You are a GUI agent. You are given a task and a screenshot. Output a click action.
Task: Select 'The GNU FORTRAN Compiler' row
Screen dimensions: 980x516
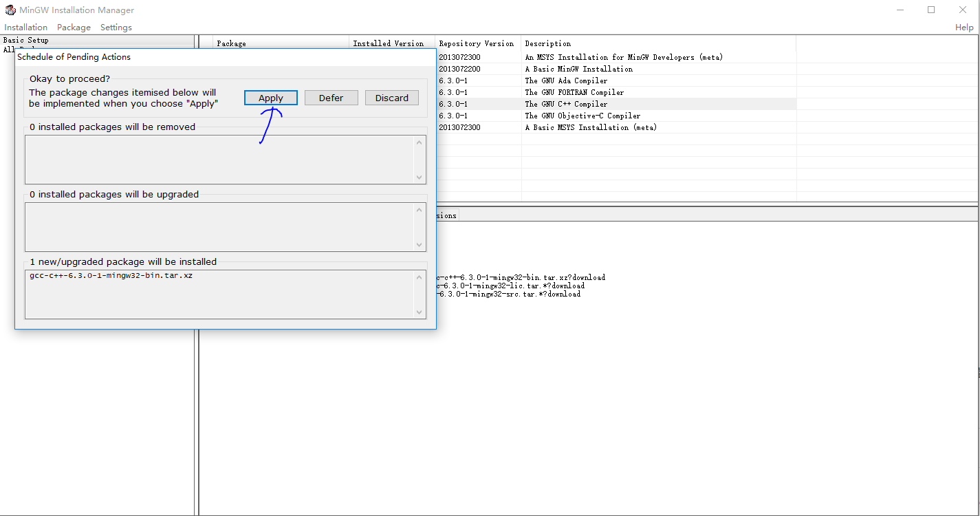click(616, 92)
